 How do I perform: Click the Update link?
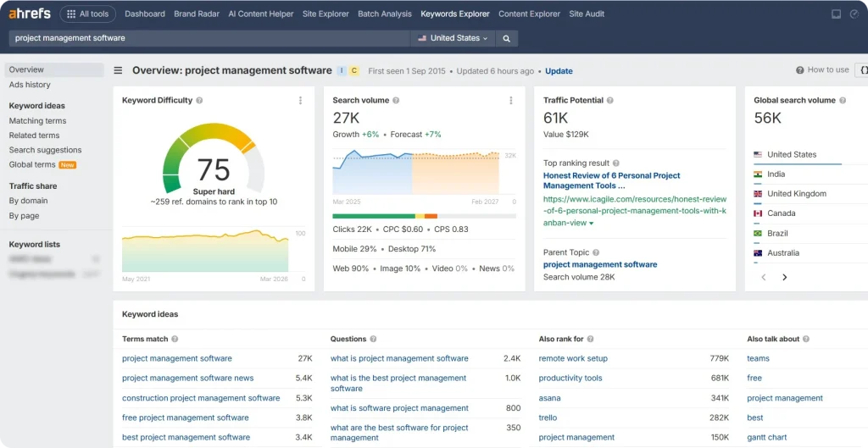click(x=559, y=71)
